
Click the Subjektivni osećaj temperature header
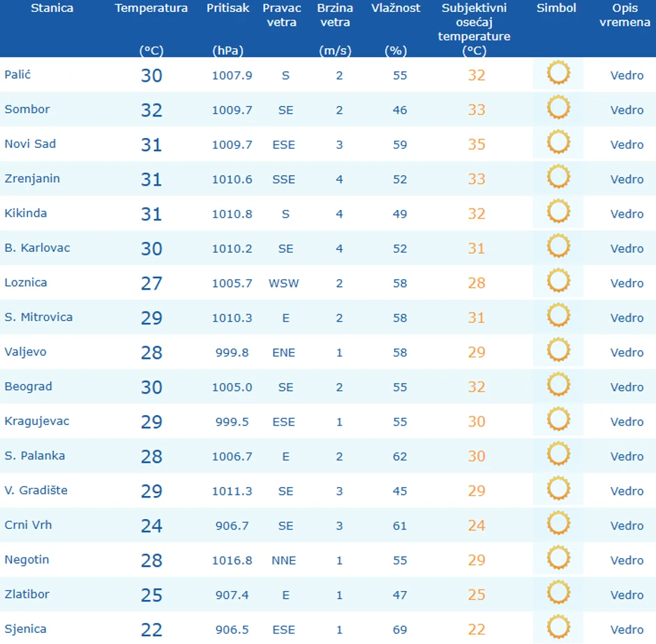point(474,22)
